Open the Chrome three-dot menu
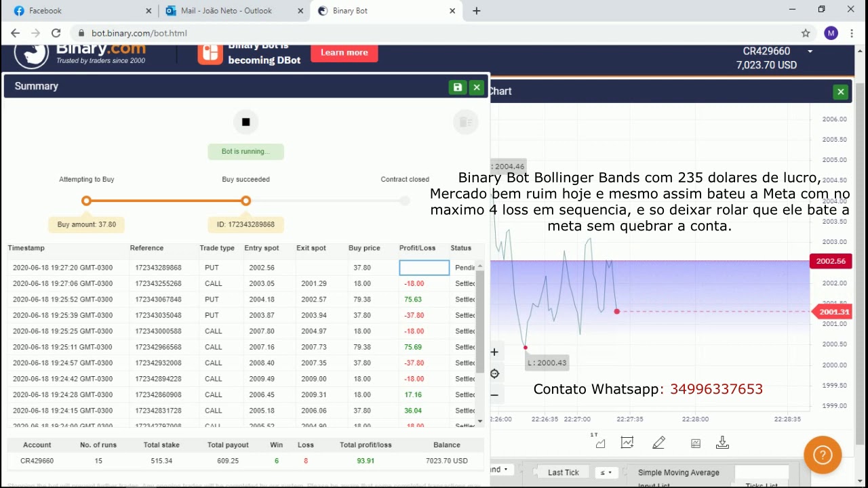Viewport: 868px width, 488px height. [x=852, y=33]
